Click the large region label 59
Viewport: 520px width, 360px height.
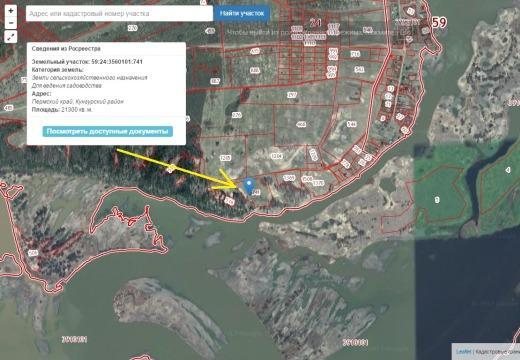point(439,22)
